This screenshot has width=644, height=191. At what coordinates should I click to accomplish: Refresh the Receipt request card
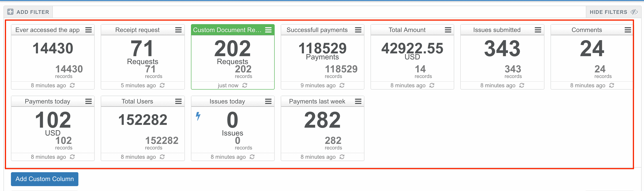pos(162,85)
